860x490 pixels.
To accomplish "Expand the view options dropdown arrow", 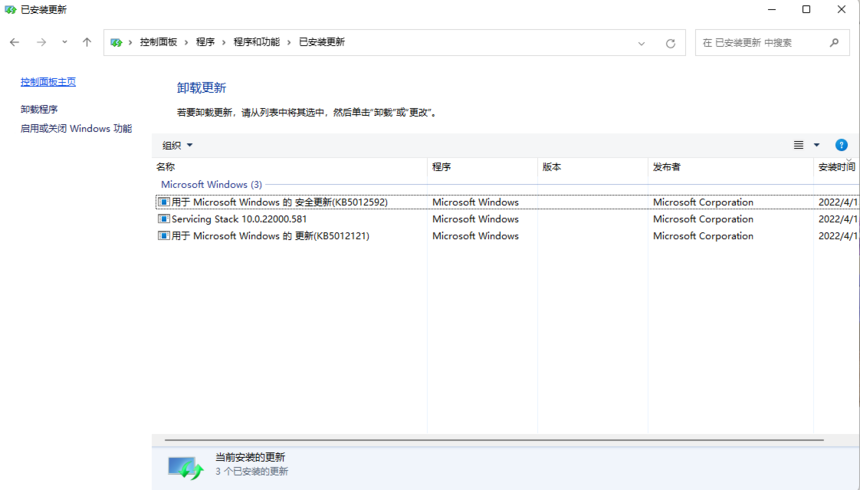I will tap(817, 145).
